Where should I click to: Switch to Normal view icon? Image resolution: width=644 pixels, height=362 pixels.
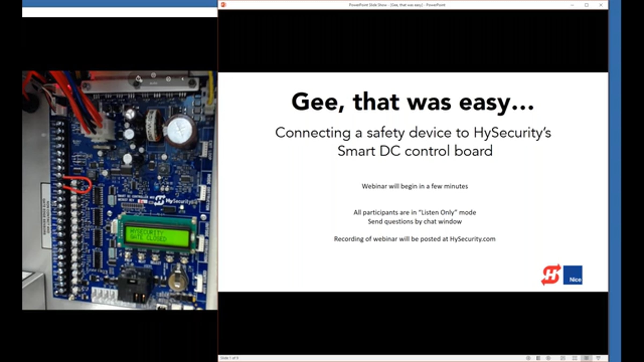tap(563, 358)
